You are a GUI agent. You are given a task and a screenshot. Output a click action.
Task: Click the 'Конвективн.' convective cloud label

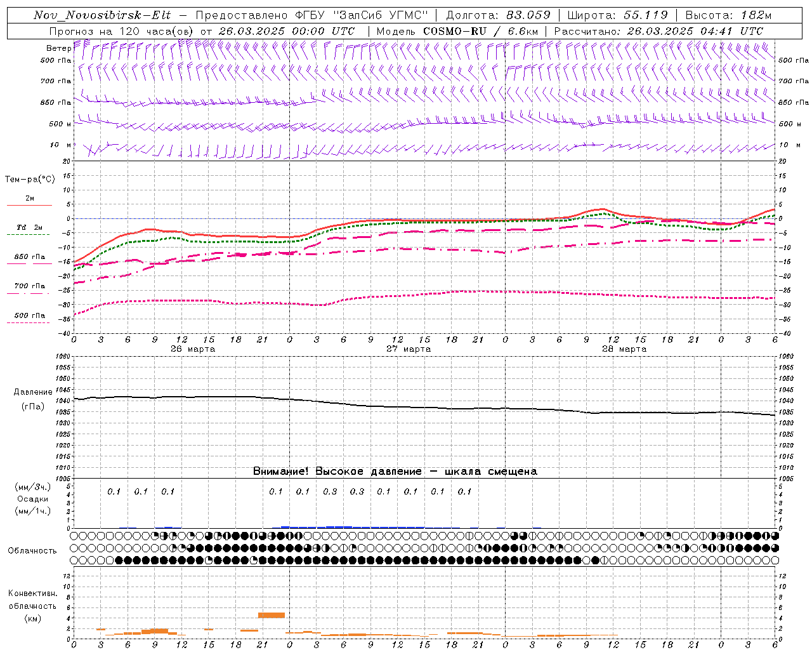(x=32, y=594)
